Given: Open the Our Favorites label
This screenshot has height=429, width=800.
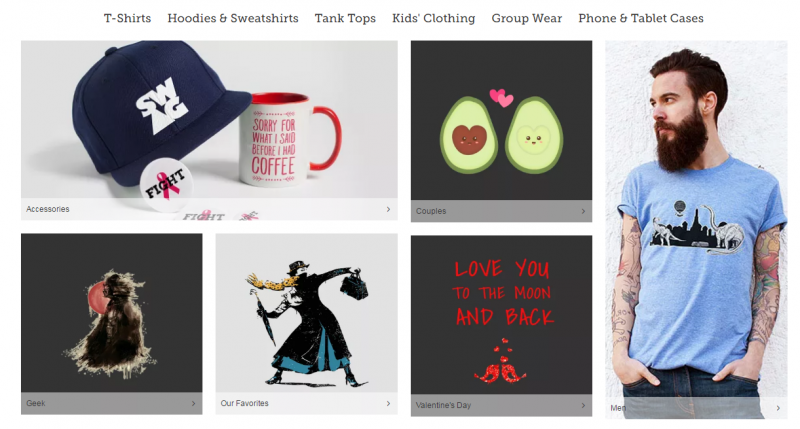Looking at the screenshot, I should click(x=244, y=403).
